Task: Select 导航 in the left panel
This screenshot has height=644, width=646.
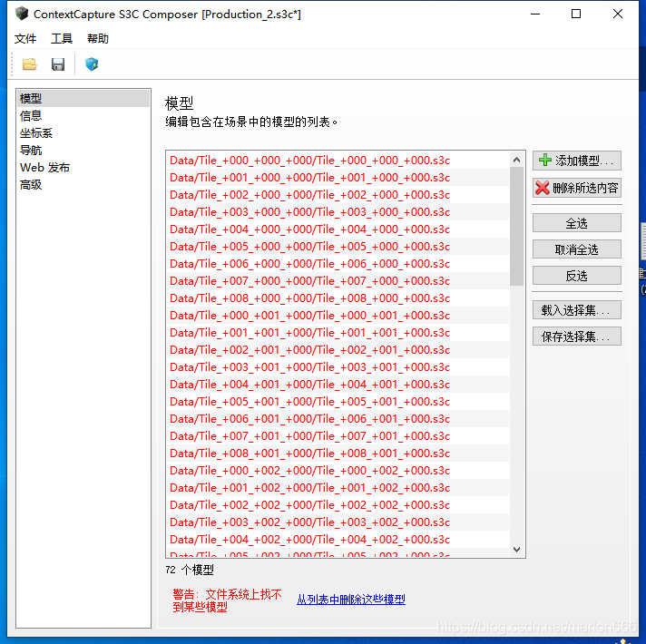Action: pos(83,151)
